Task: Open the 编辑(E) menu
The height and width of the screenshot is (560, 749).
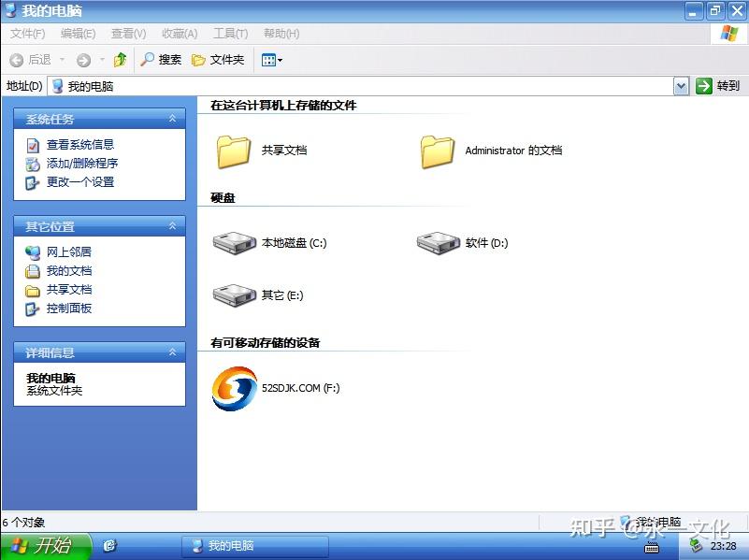Action: (x=78, y=34)
